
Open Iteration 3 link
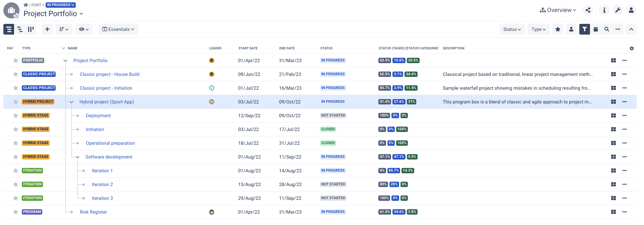102,198
